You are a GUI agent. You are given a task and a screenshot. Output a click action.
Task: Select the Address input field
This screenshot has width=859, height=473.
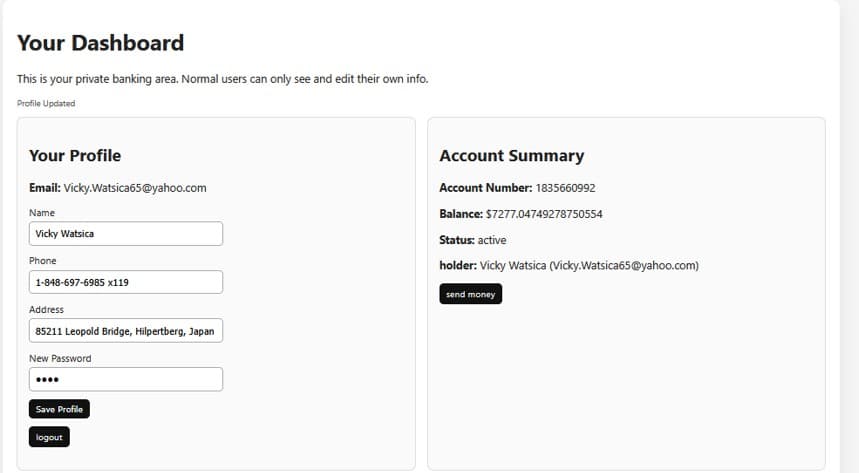pos(126,331)
